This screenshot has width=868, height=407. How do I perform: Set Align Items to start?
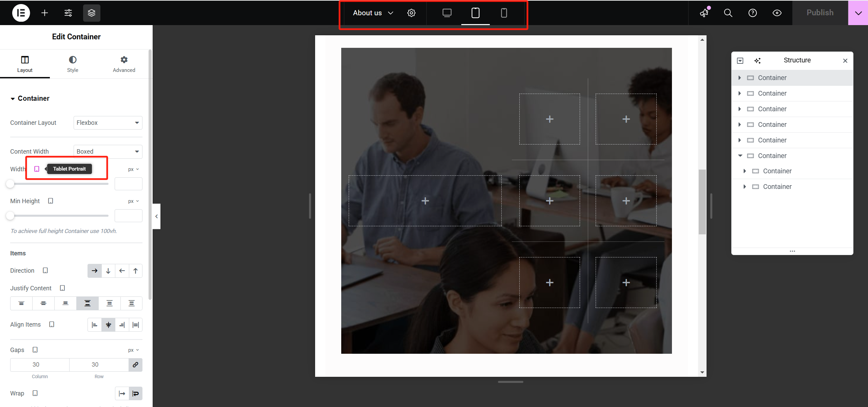[x=95, y=325]
